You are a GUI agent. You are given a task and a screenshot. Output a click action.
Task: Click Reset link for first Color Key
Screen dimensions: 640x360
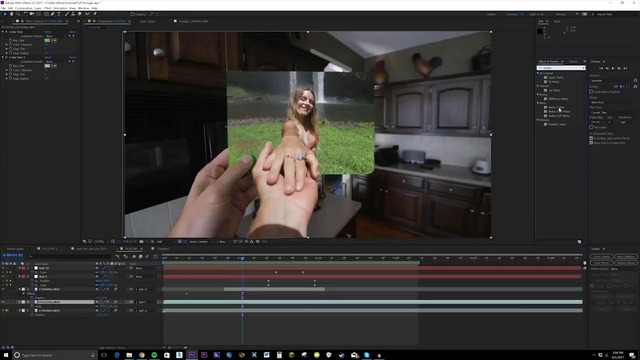pos(48,32)
